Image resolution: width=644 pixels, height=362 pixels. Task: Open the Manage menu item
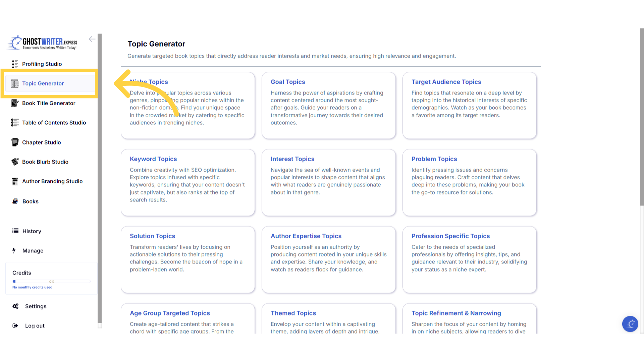[33, 250]
